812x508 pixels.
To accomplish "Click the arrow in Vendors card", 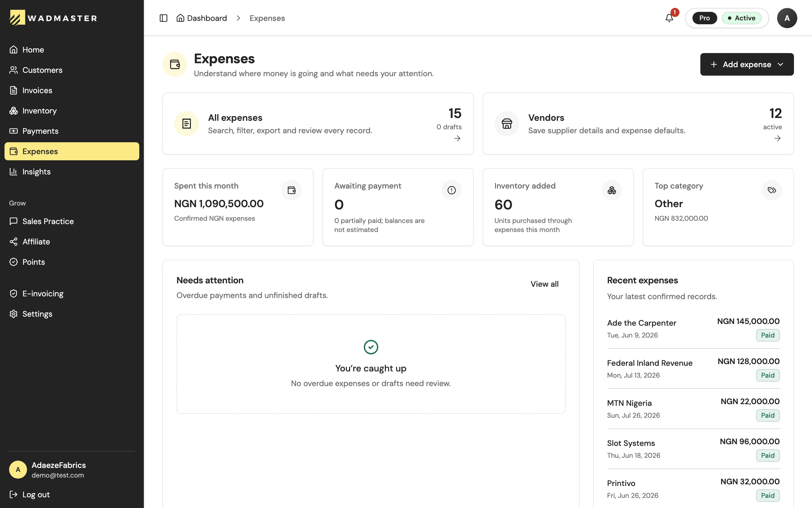I will pyautogui.click(x=777, y=138).
